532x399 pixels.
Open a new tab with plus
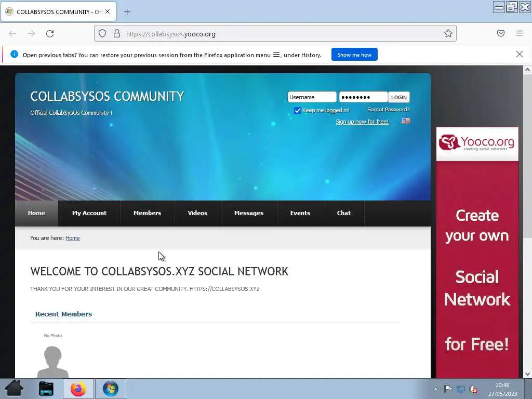[x=127, y=12]
